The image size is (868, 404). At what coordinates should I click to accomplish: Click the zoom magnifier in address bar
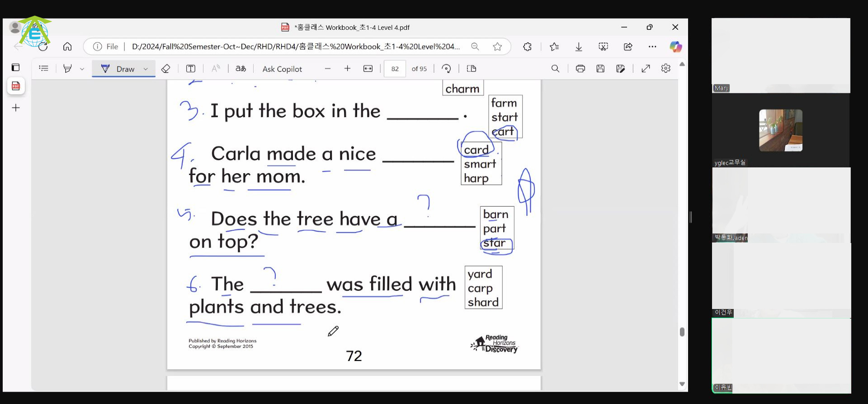tap(475, 47)
